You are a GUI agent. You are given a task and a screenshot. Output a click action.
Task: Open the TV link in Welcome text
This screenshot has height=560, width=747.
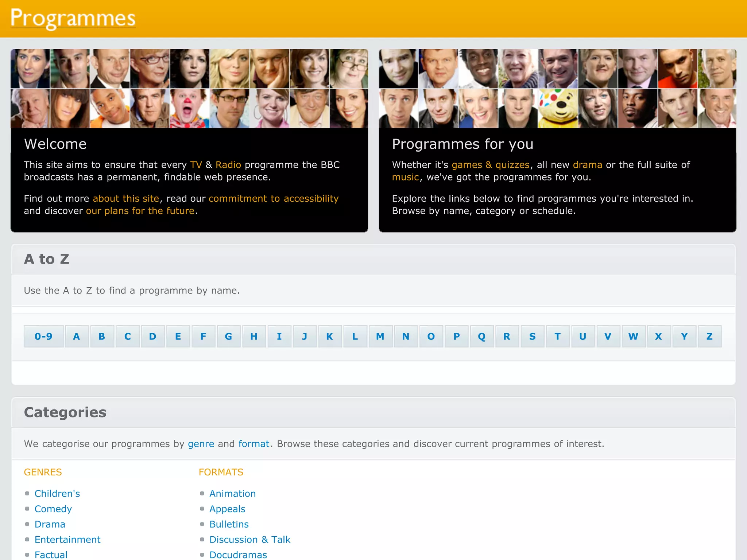(196, 165)
